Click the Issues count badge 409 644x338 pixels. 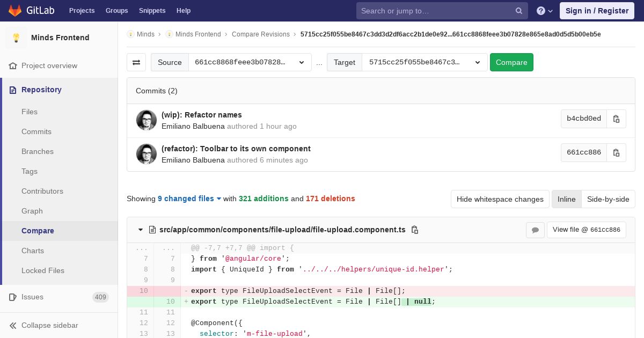100,297
